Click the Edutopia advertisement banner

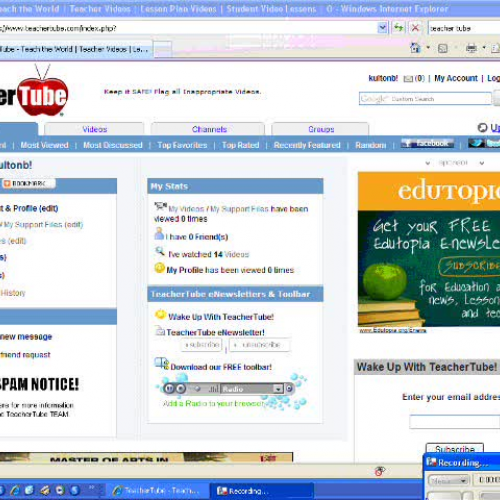coord(429,249)
